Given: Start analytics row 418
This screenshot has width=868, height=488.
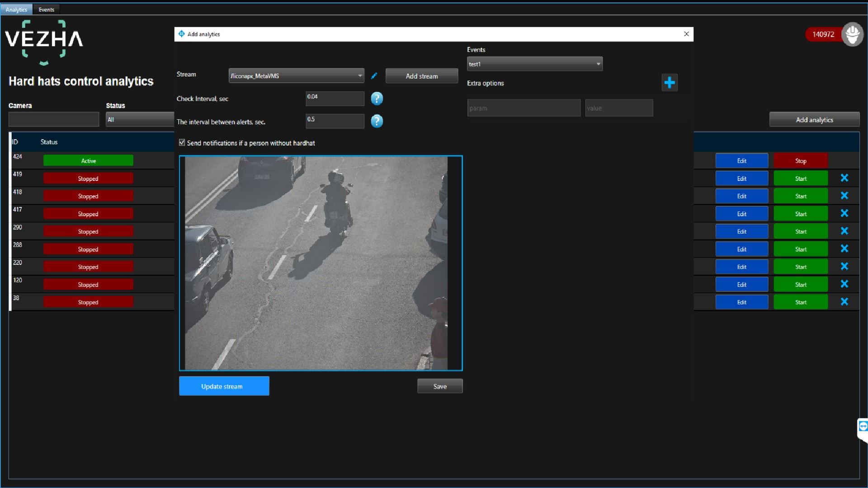Looking at the screenshot, I should 801,196.
